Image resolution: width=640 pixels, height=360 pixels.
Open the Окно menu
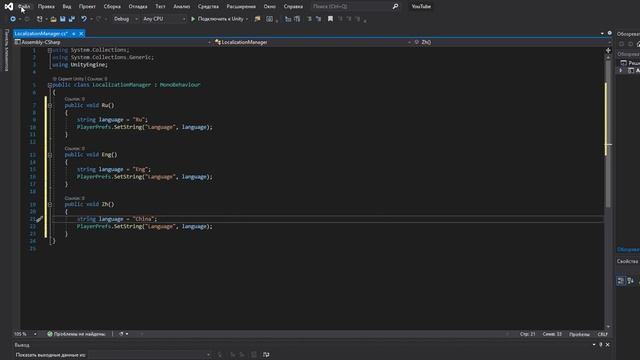269,7
